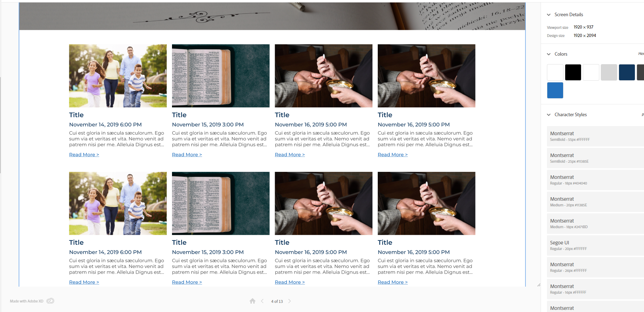Pick the bright blue color swatch
644x312 pixels.
555,91
